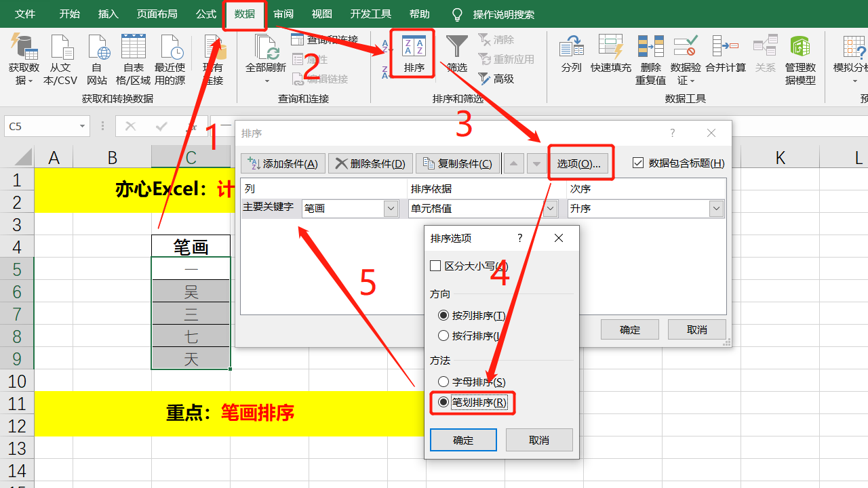Expand the Name Box dropdown arrow

(82, 126)
